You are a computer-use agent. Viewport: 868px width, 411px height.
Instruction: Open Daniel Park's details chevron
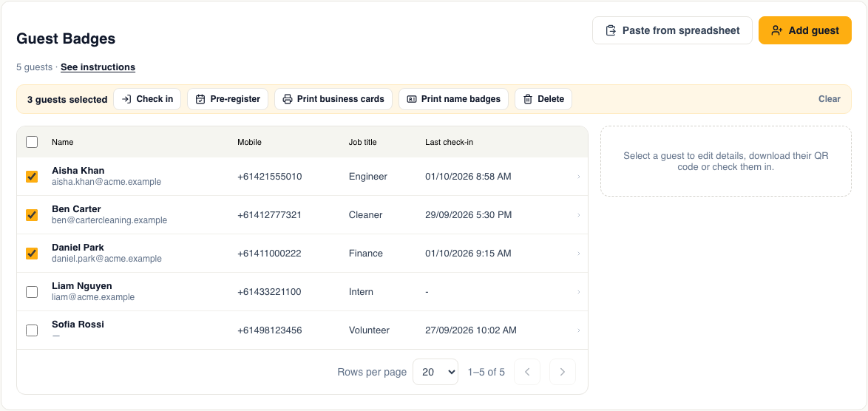point(578,254)
